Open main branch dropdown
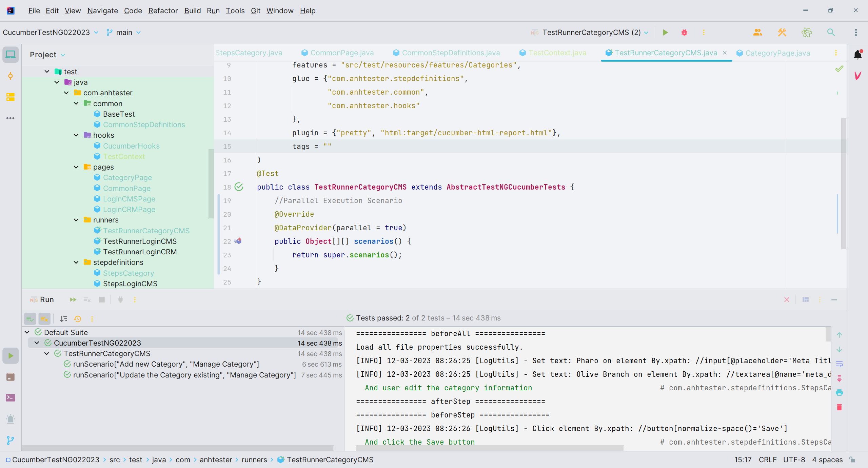Image resolution: width=868 pixels, height=468 pixels. click(x=123, y=32)
